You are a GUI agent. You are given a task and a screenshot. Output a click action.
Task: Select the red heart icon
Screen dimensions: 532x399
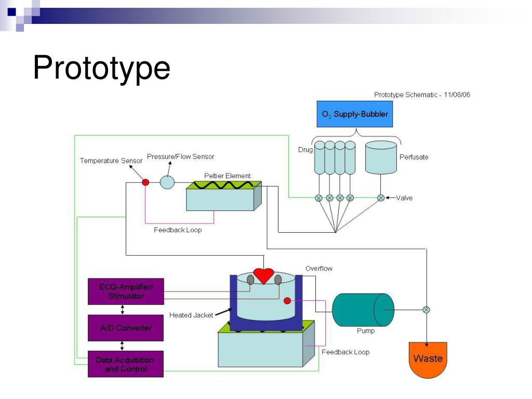coord(263,275)
